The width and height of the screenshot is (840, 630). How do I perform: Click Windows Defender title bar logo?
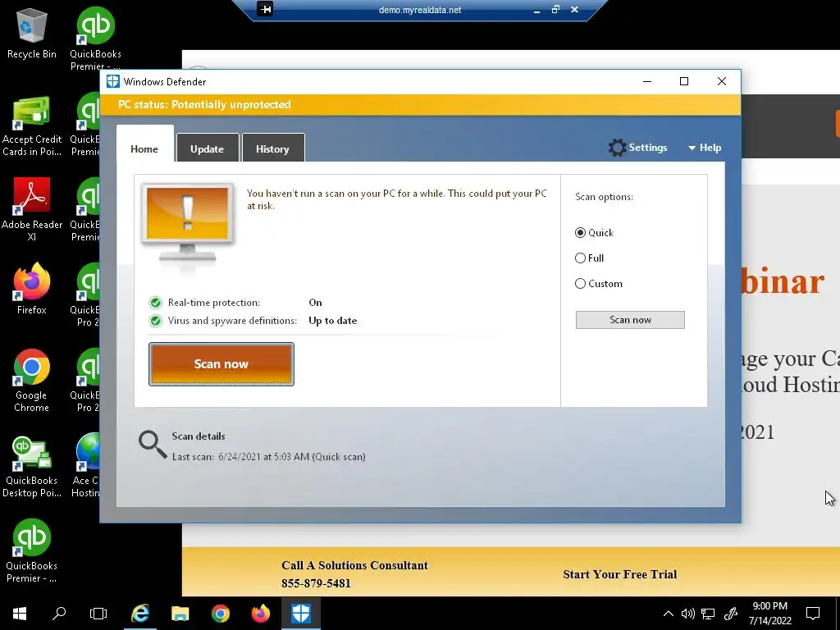point(112,81)
